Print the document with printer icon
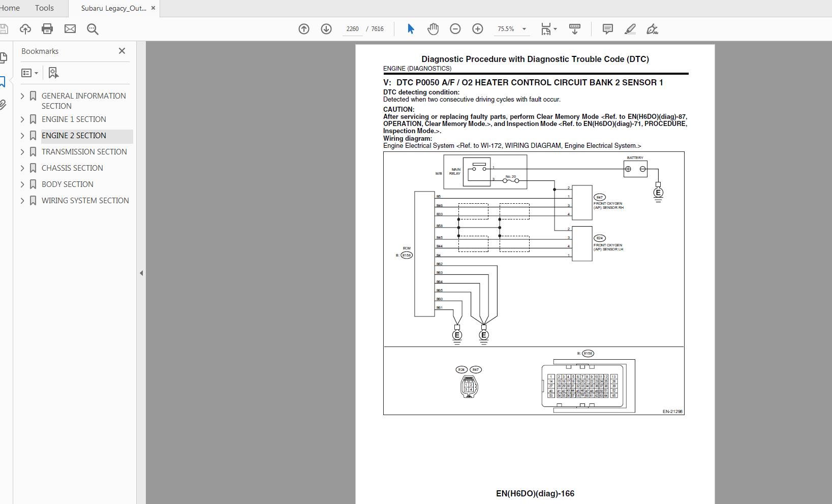The width and height of the screenshot is (832, 504). (47, 29)
